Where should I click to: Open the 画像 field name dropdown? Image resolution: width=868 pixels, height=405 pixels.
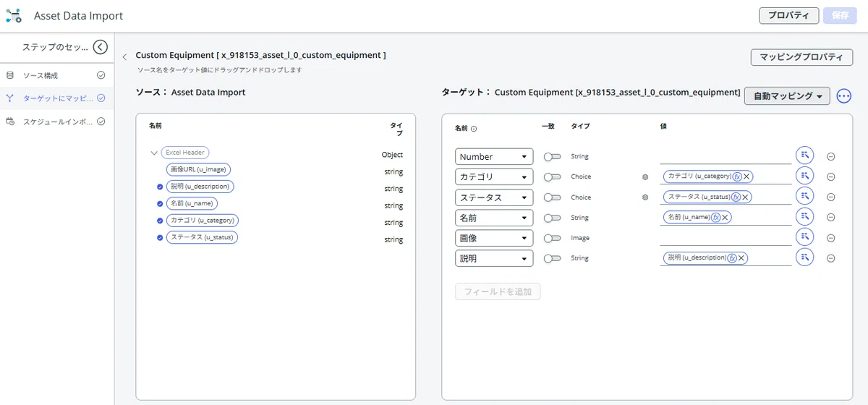pyautogui.click(x=494, y=238)
